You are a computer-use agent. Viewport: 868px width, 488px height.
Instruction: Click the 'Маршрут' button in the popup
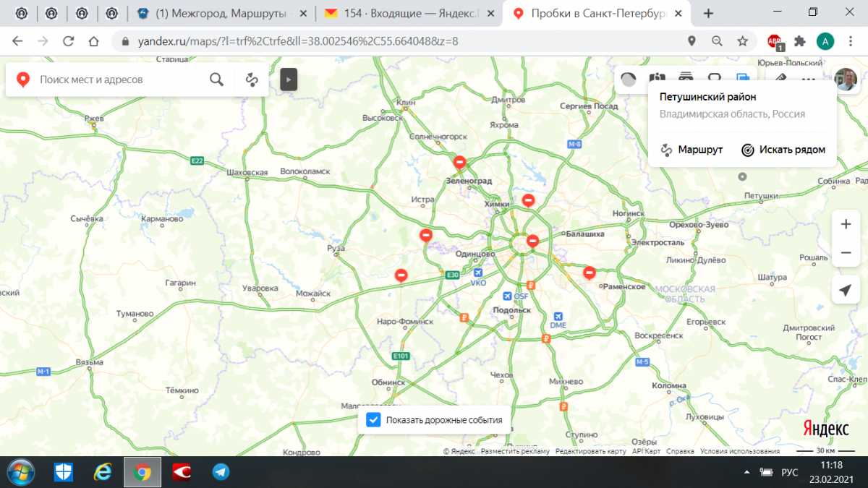692,150
